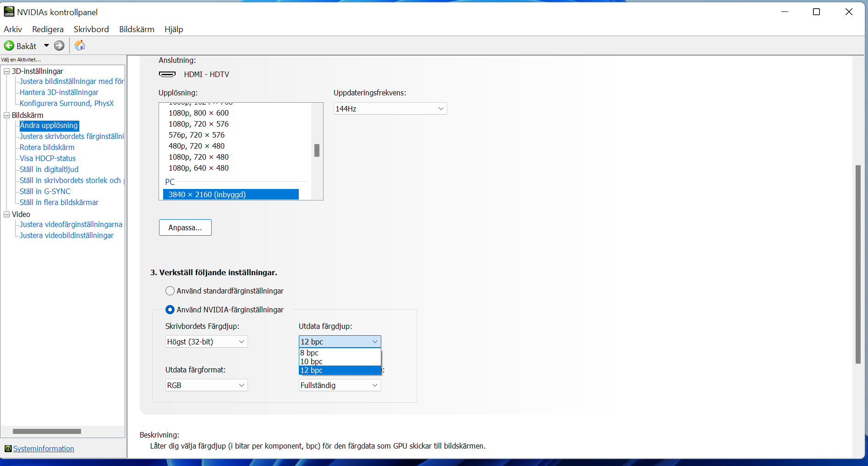Viewport: 868px width, 466px height.
Task: Collapse the 3D-inställningar tree node
Action: (x=7, y=71)
